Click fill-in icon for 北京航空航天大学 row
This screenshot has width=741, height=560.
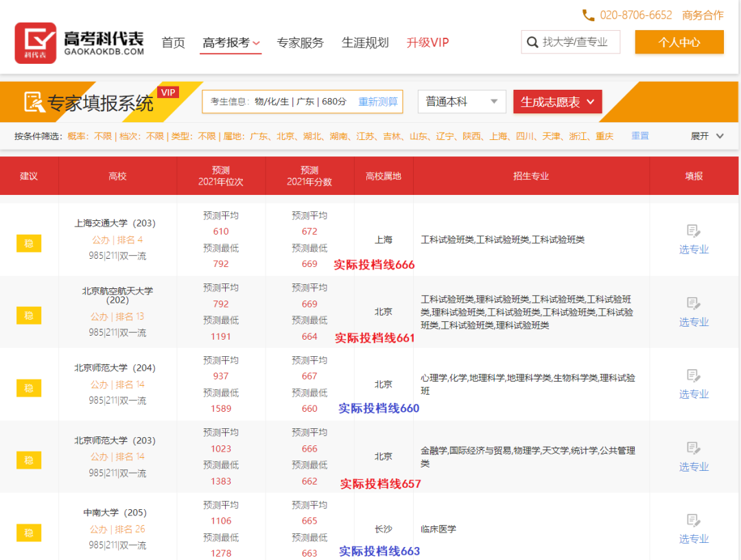tap(693, 303)
